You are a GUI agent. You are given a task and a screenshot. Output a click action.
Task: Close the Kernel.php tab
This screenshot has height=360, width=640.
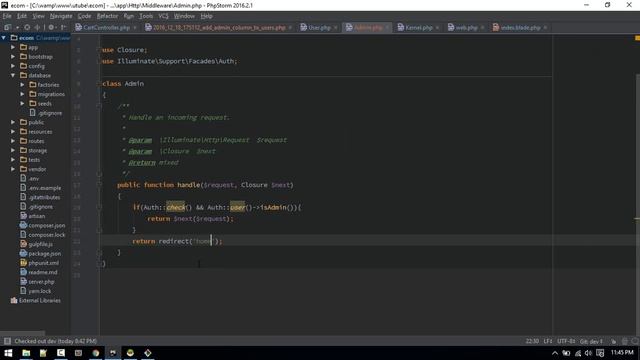point(437,28)
